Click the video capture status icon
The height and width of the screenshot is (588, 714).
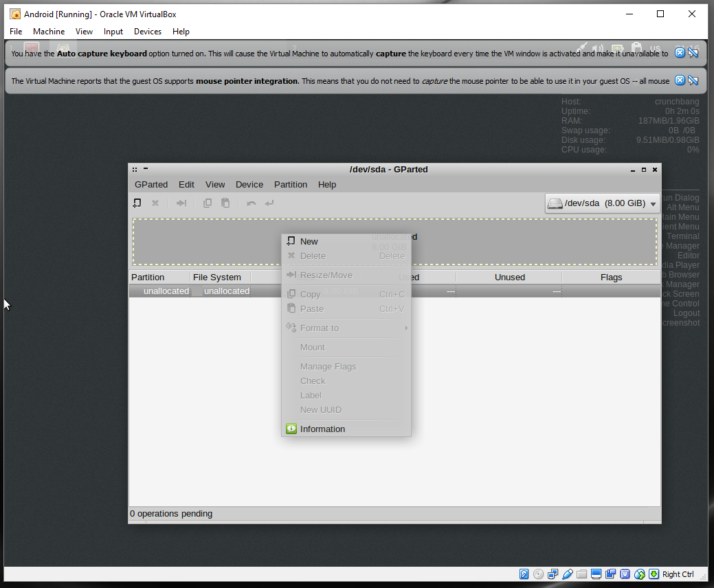[611, 574]
